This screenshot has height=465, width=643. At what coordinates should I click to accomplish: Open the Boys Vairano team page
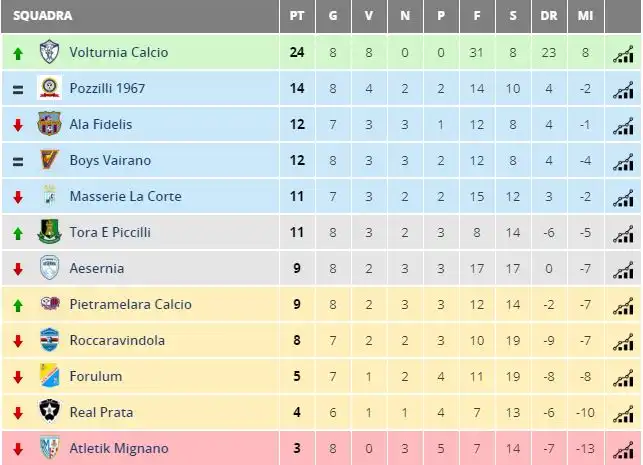tap(110, 160)
